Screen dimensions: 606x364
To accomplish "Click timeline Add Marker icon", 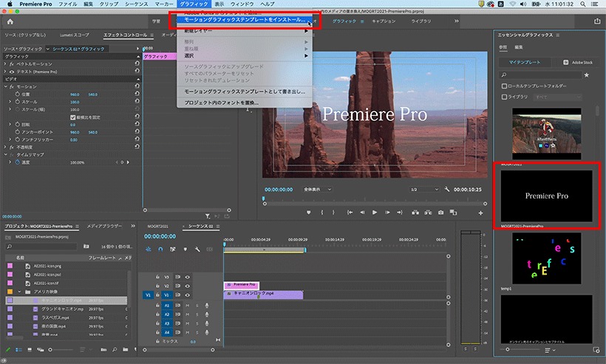I will (x=185, y=250).
